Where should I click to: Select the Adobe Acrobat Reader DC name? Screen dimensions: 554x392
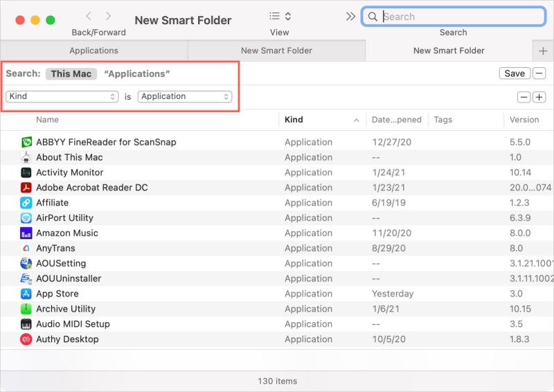[x=92, y=187]
